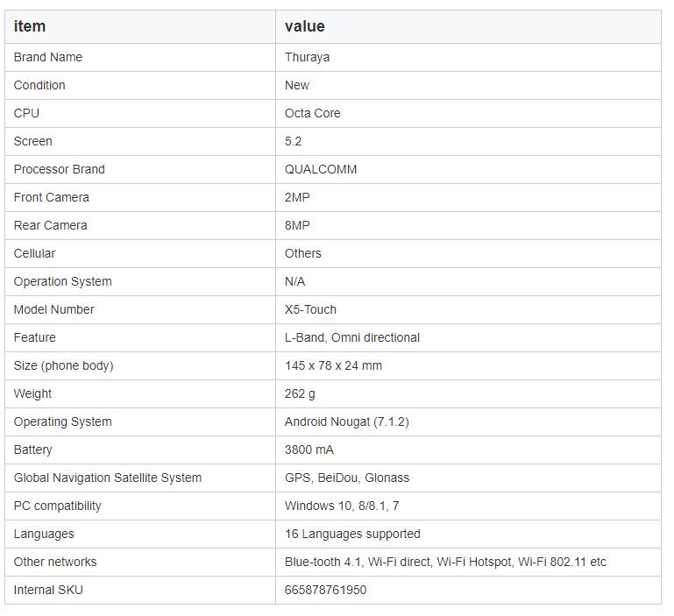This screenshot has width=674, height=616.
Task: Select the Windows 10, 8/8.1, 7 compatibility text
Action: (342, 506)
